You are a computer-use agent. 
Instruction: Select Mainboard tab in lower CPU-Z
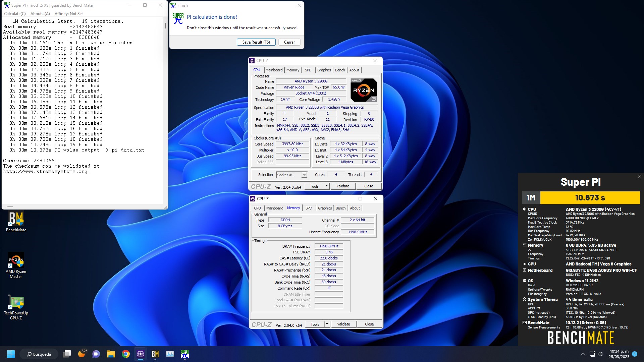click(275, 208)
